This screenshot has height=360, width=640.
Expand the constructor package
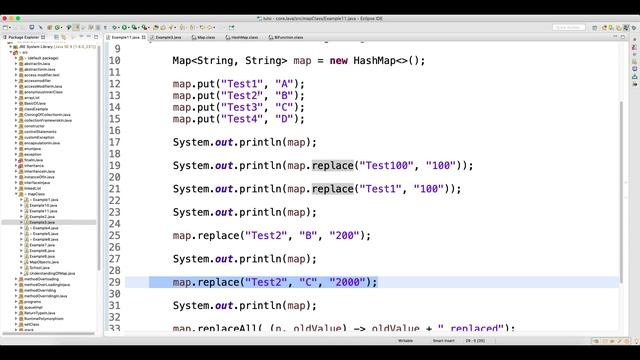click(16, 126)
